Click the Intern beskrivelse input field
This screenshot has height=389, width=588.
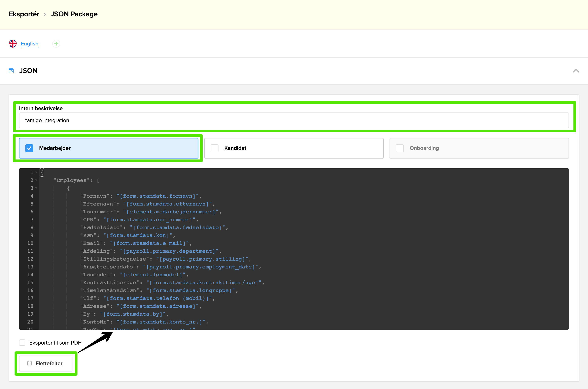pyautogui.click(x=294, y=120)
